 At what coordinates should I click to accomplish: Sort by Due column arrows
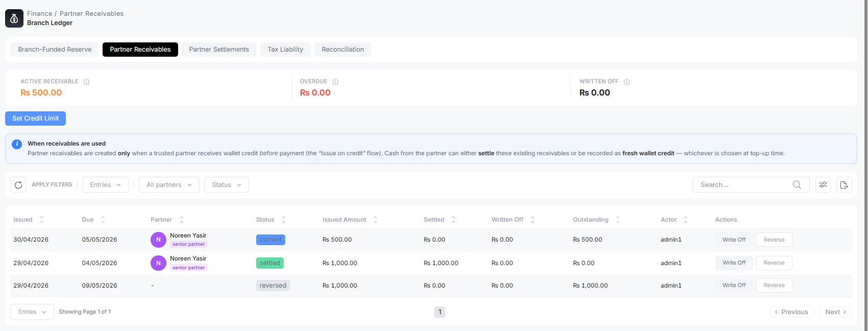coord(103,220)
